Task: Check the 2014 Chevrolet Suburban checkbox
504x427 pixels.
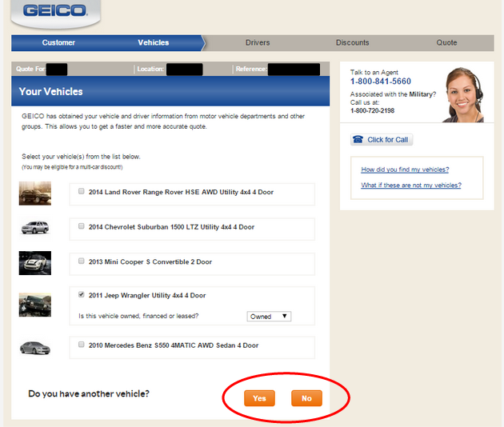Action: click(82, 226)
